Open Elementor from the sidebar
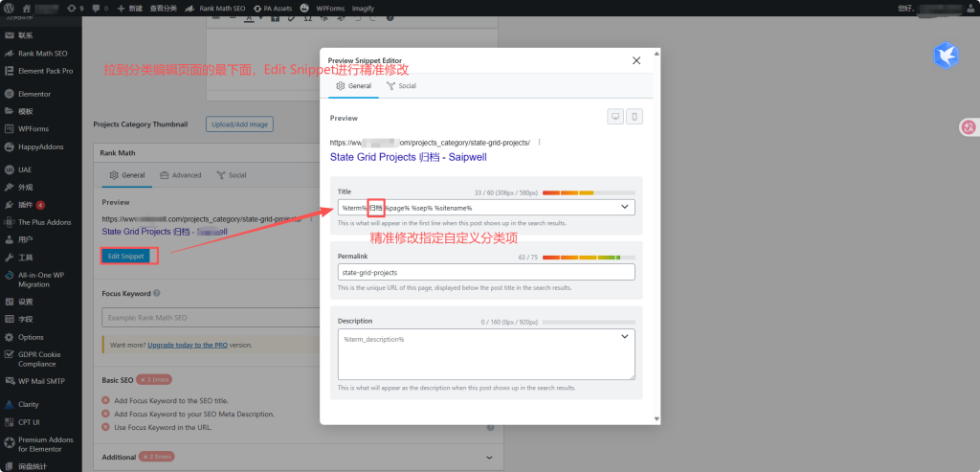Screen dimensions: 980x472 (x=33, y=94)
